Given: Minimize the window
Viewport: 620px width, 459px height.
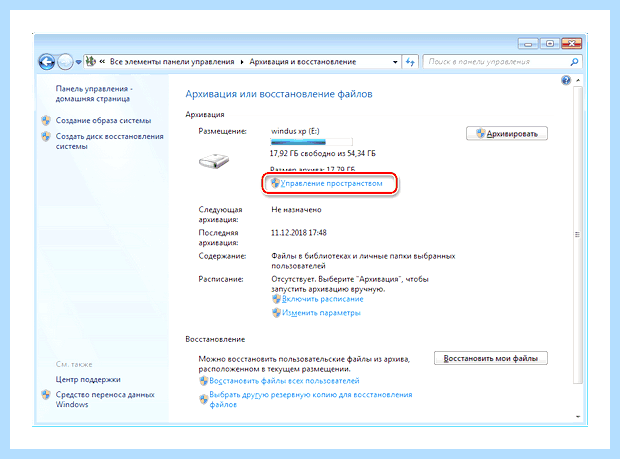Looking at the screenshot, I should (x=528, y=43).
